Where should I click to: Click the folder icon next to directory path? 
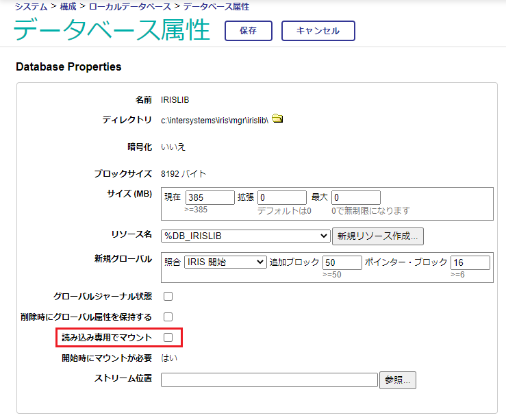277,119
